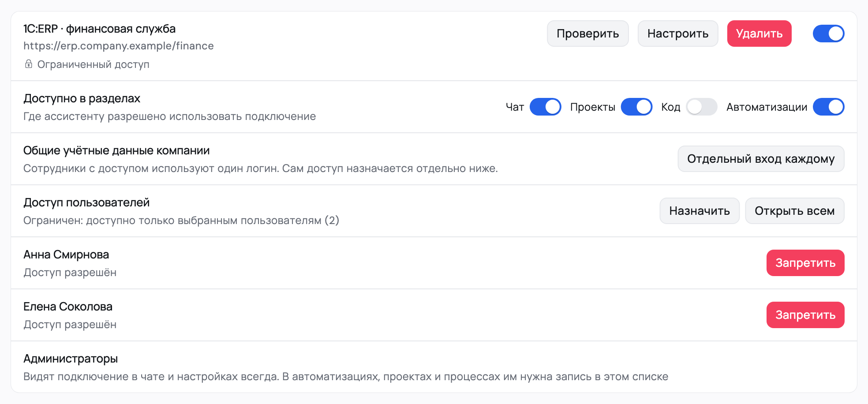Switch off the Автоматизации toggle
Image resolution: width=868 pixels, height=404 pixels.
pos(828,107)
